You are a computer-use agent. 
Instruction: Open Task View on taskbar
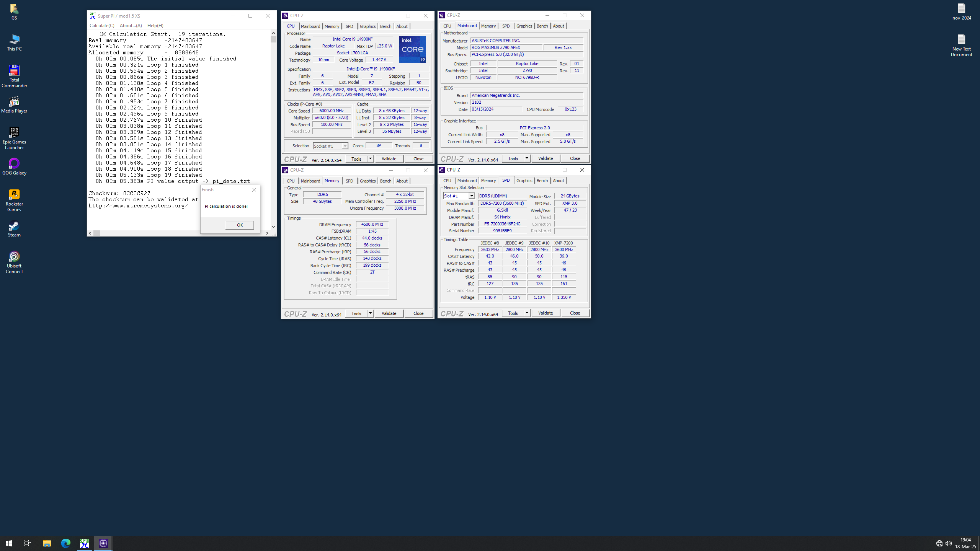[28, 543]
